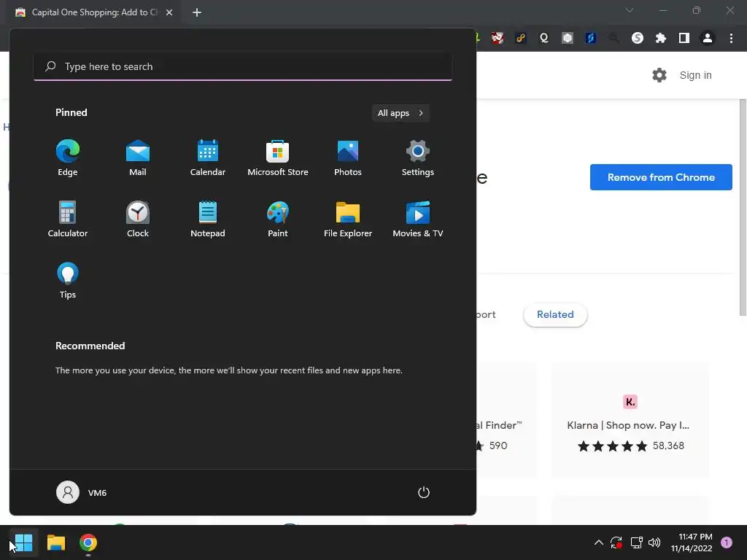Show hidden system tray icons
The image size is (747, 560).
pyautogui.click(x=599, y=542)
